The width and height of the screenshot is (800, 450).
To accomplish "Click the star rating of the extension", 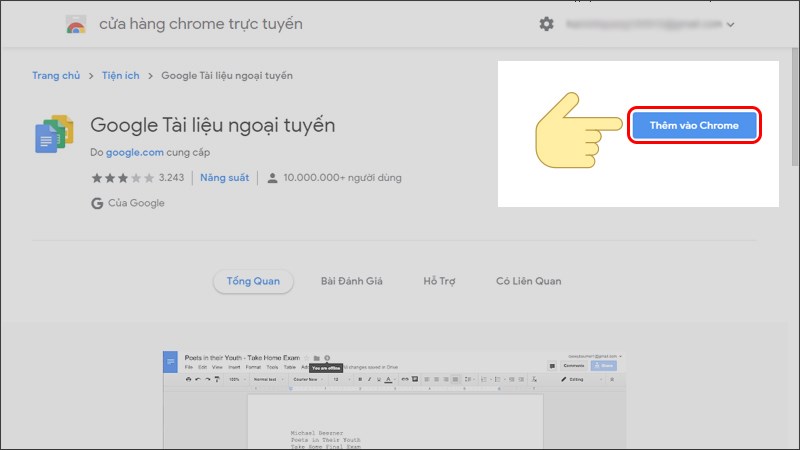I will (122, 178).
